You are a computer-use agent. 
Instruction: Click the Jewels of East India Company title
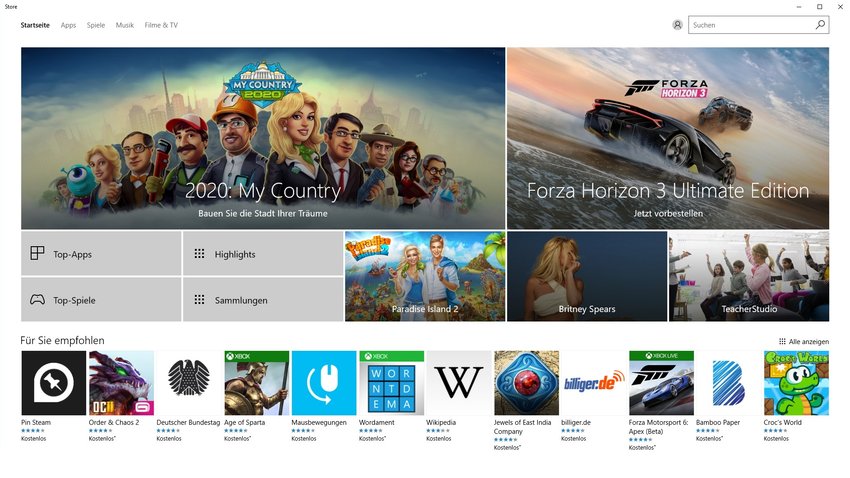523,427
